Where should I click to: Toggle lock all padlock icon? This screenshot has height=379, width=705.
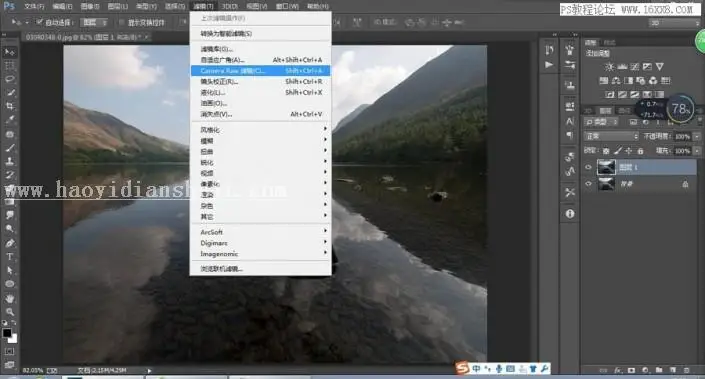click(640, 151)
